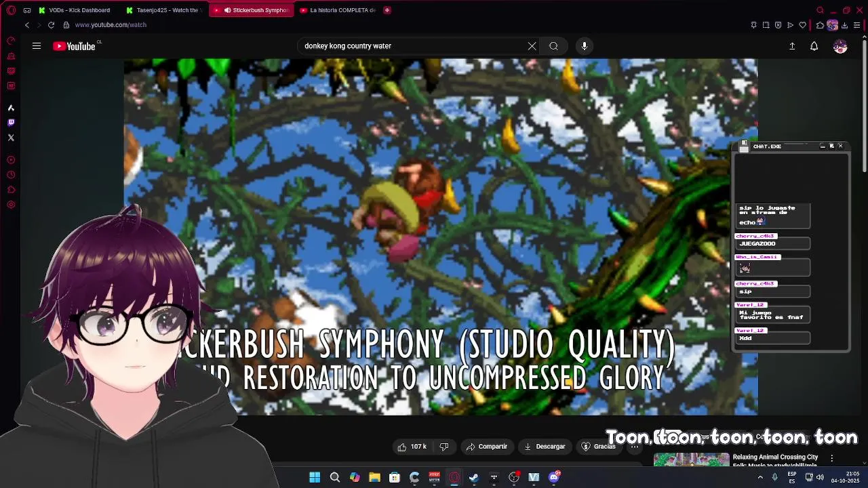This screenshot has width=868, height=488.
Task: Open browser extensions cube icon
Action: pos(820,25)
